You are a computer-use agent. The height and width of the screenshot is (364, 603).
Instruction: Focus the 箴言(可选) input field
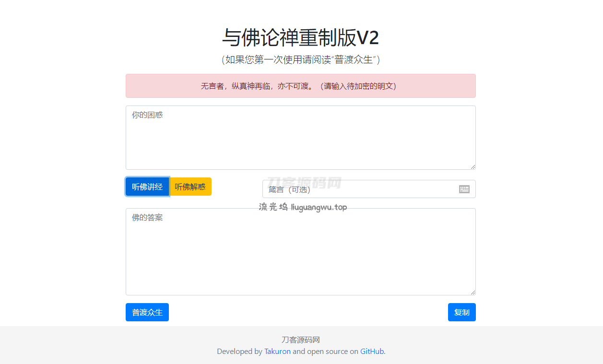pyautogui.click(x=369, y=189)
